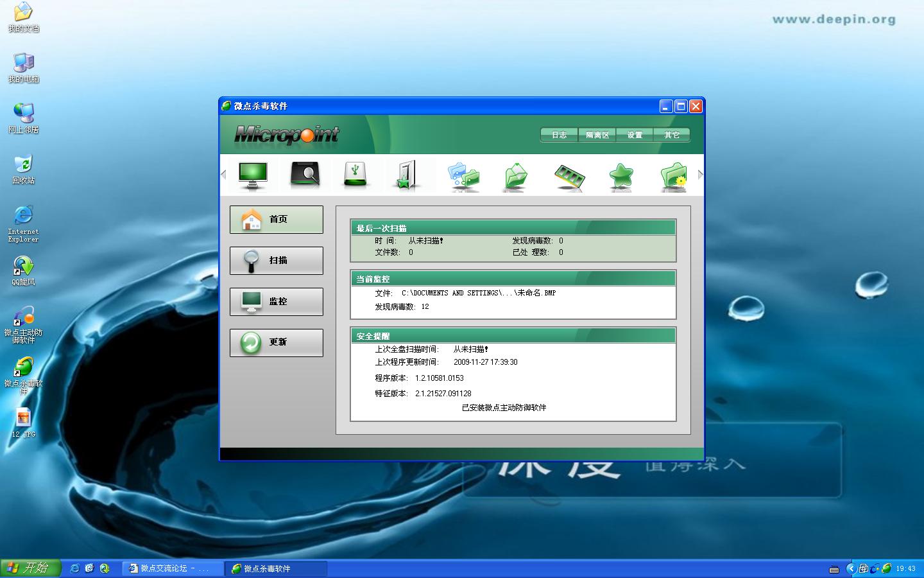Click the 安全提醒 section header
This screenshot has width=924, height=578.
(x=513, y=336)
